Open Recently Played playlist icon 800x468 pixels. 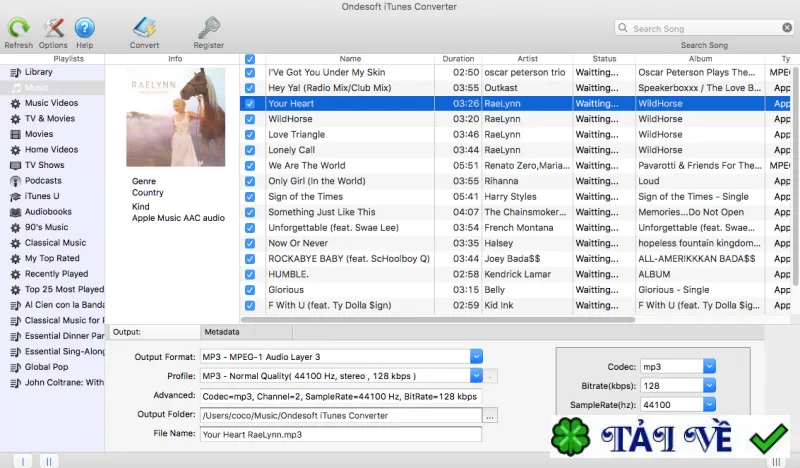click(x=16, y=274)
